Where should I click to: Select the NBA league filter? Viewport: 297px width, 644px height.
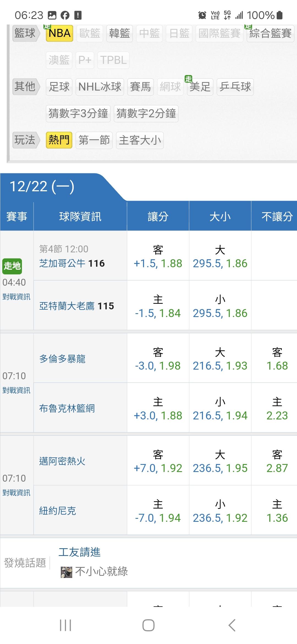click(59, 33)
